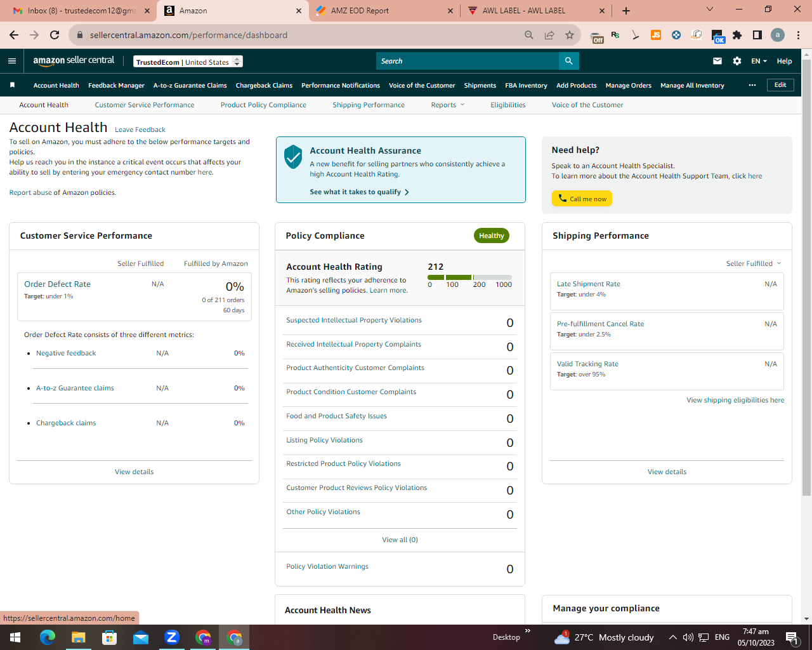Click the bookmark flag icon in nav bar

click(x=12, y=85)
